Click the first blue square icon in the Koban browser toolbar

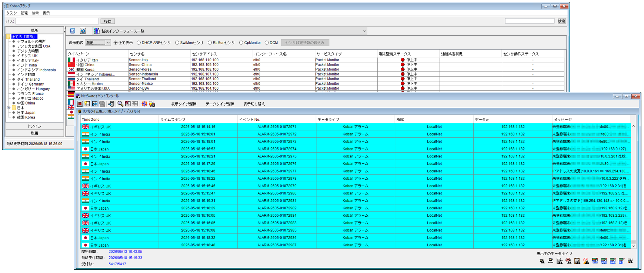coord(73,31)
